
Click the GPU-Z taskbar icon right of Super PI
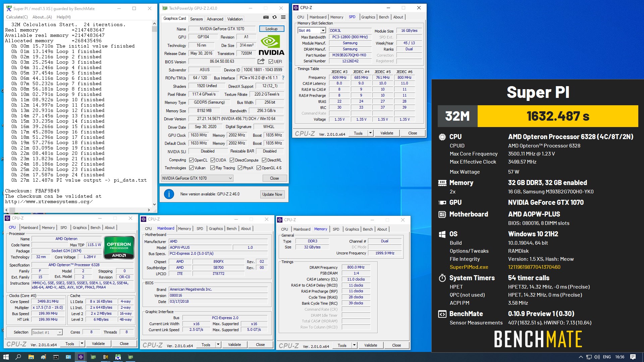pos(130,357)
